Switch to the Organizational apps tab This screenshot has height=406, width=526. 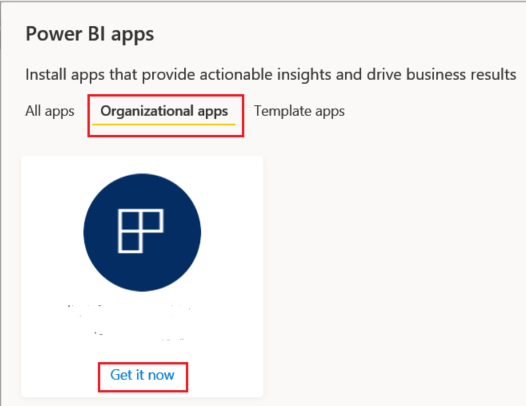[164, 111]
